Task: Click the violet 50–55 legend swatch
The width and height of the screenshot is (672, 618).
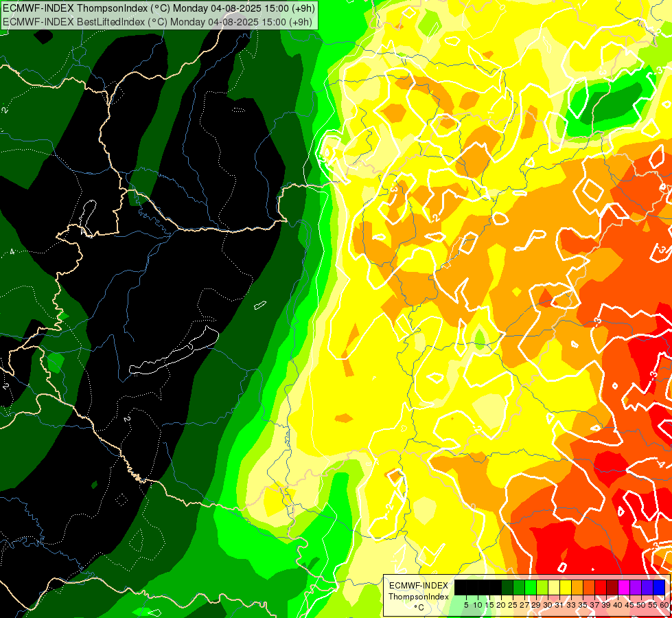Action: click(x=647, y=588)
